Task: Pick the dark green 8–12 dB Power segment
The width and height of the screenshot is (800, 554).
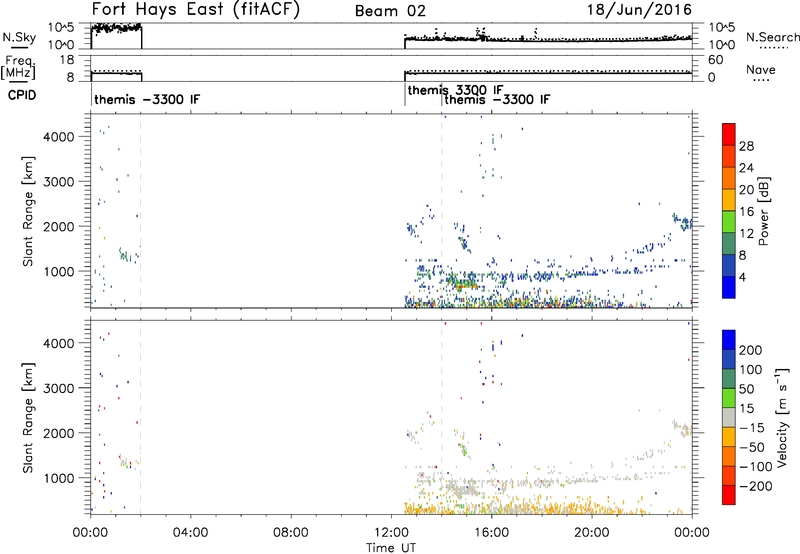Action: pos(729,244)
